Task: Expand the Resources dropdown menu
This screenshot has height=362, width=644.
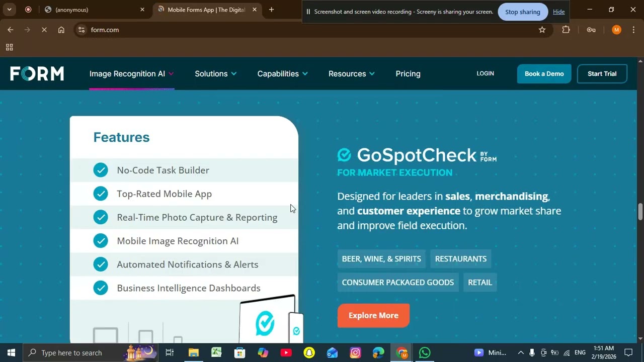Action: [352, 73]
